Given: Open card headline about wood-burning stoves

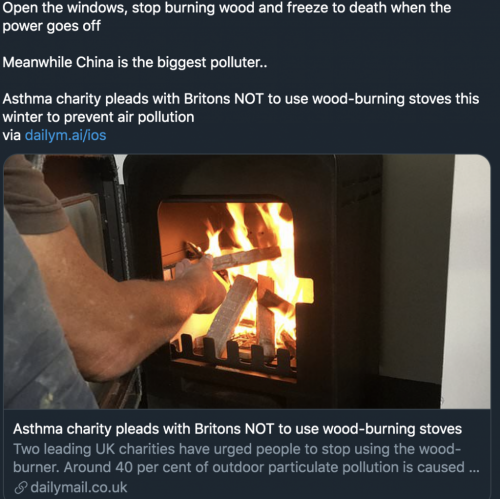Looking at the screenshot, I should (x=237, y=429).
